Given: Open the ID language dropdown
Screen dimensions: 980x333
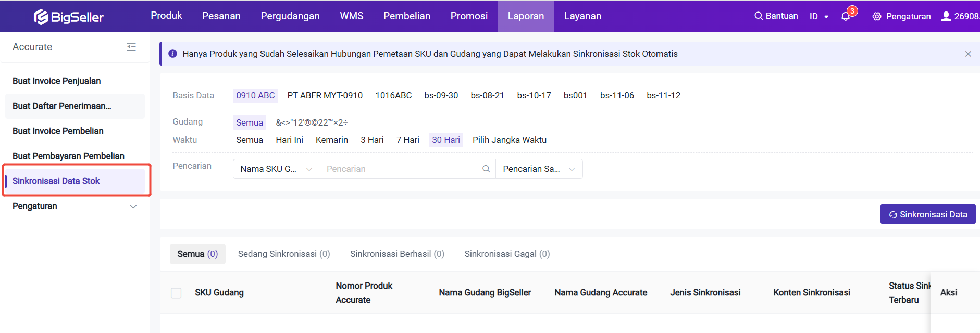Looking at the screenshot, I should click(x=818, y=16).
